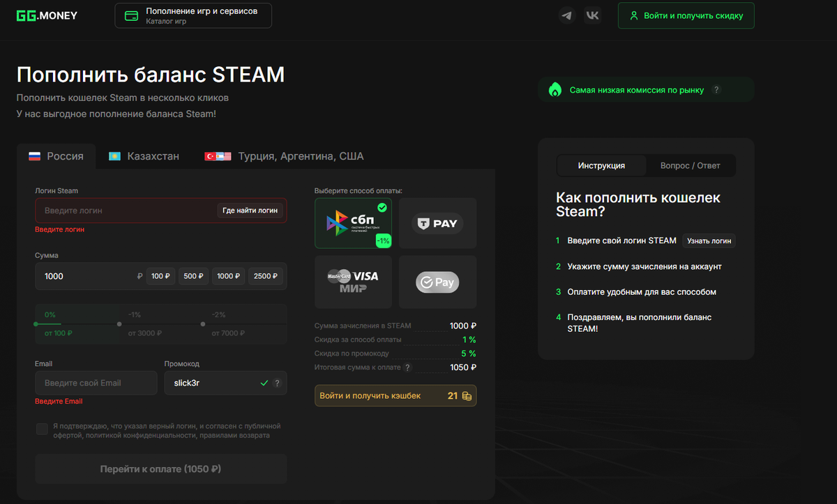The width and height of the screenshot is (837, 504).
Task: Tick the offer agreement confirmation checkbox
Action: [x=42, y=429]
